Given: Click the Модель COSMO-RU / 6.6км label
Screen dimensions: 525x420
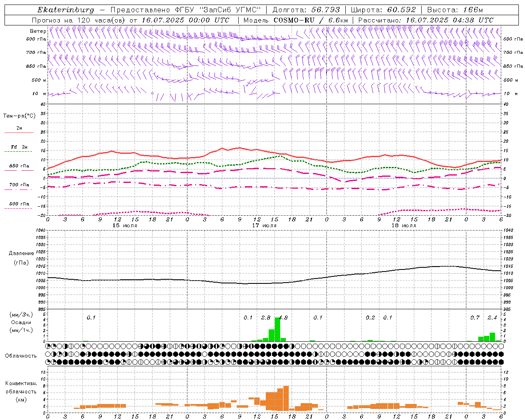Looking at the screenshot, I should pos(295,20).
